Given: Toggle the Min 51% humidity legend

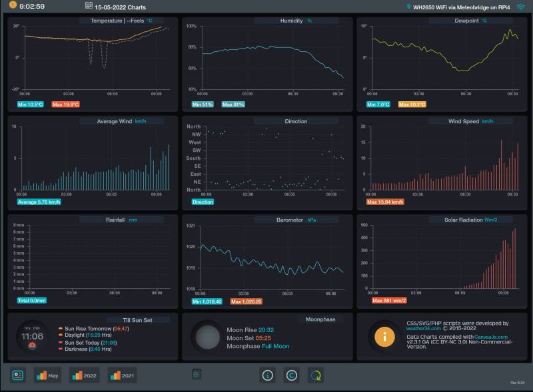Looking at the screenshot, I should click(x=203, y=104).
